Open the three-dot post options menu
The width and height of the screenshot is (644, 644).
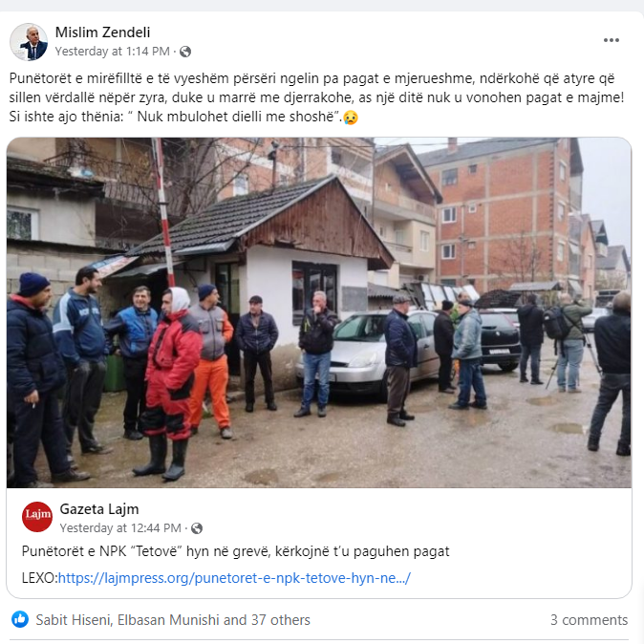(x=612, y=40)
